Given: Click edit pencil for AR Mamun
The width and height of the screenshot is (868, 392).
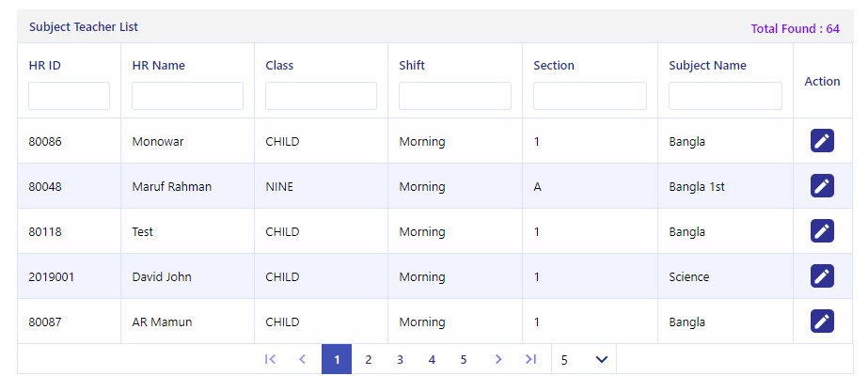Looking at the screenshot, I should coord(822,321).
